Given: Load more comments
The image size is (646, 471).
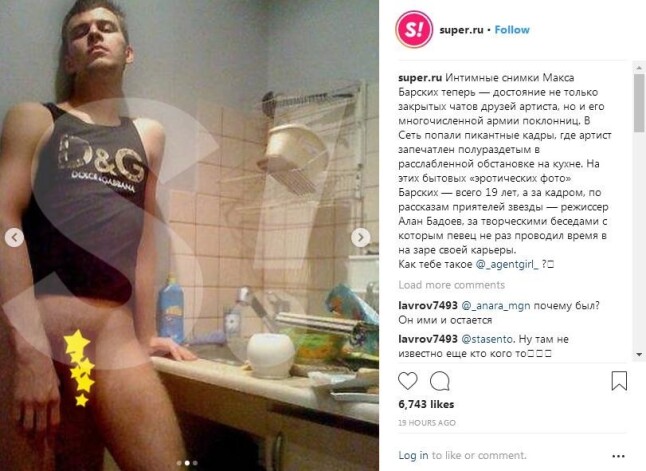Looking at the screenshot, I should click(451, 285).
